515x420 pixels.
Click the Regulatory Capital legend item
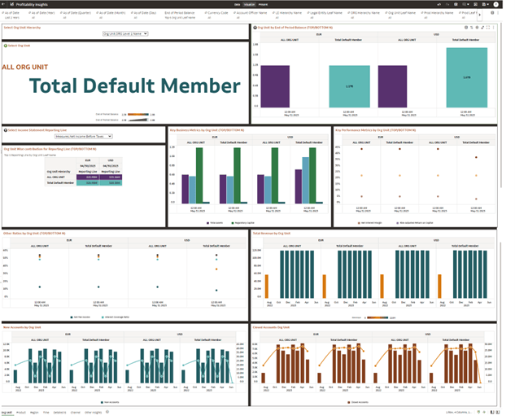tap(243, 223)
